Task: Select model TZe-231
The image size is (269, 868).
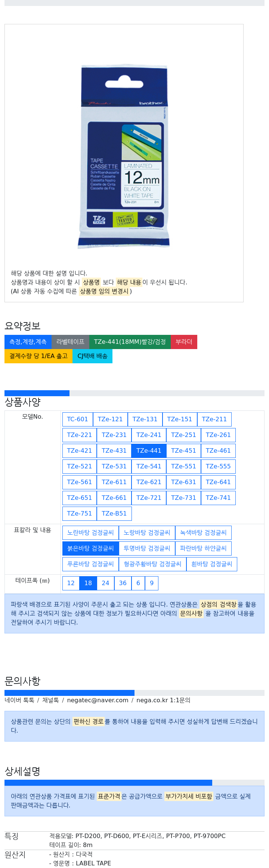Action: click(x=114, y=435)
